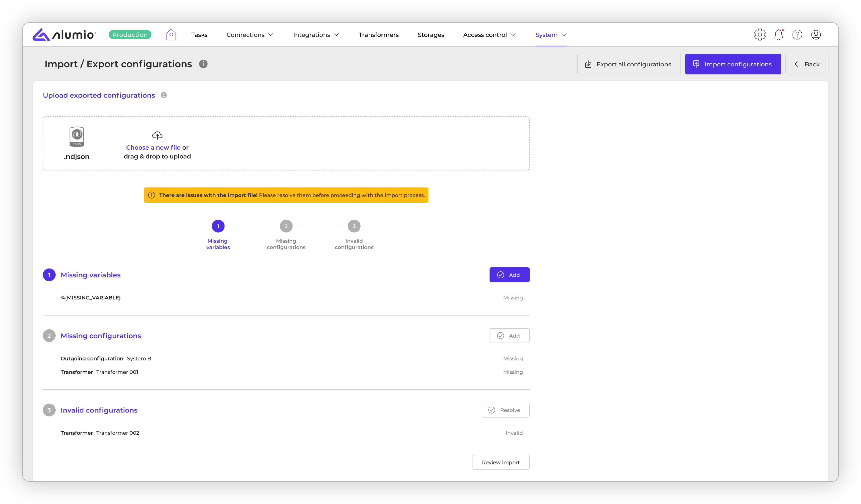
Task: Select step 2 Missing configurations in stepper
Action: [286, 226]
